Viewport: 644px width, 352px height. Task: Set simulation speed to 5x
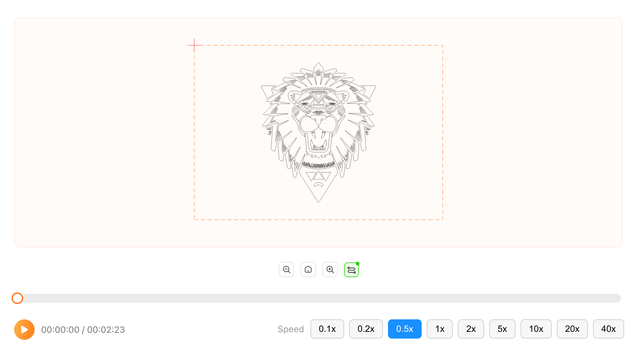502,329
